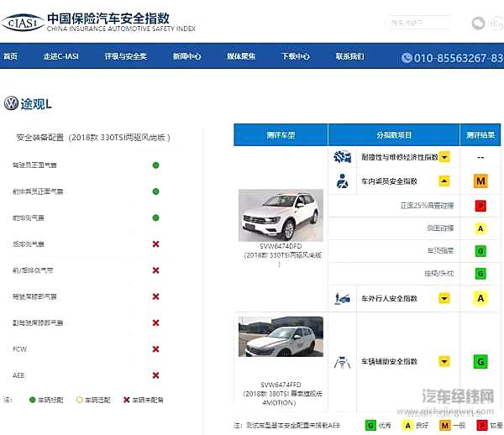The image size is (504, 435).
Task: Click the vehicle assist safety index icon
Action: pyautogui.click(x=343, y=362)
